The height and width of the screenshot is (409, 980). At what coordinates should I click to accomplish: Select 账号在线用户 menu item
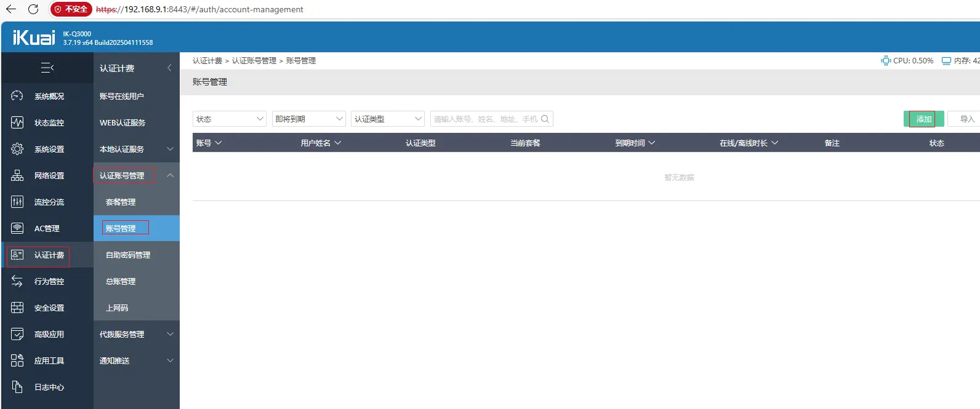coord(122,96)
